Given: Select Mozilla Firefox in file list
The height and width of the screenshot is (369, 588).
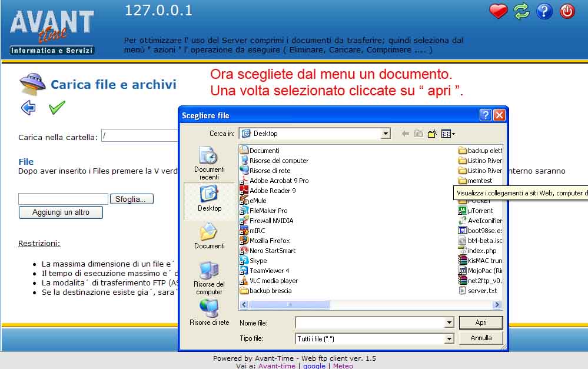Looking at the screenshot, I should pos(269,241).
